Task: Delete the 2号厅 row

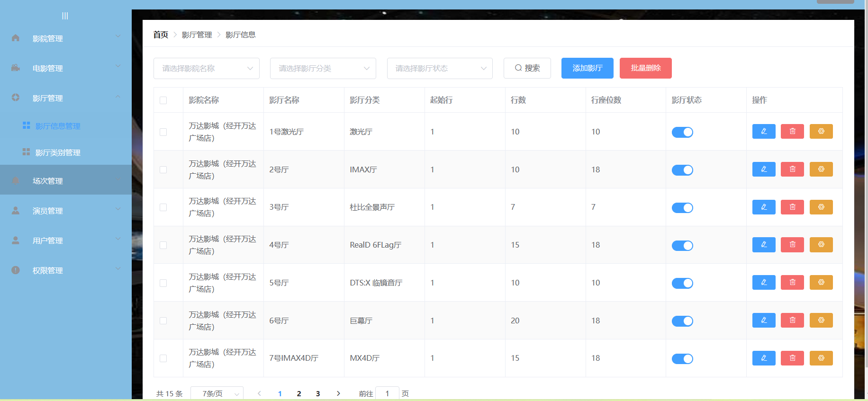Action: 792,169
